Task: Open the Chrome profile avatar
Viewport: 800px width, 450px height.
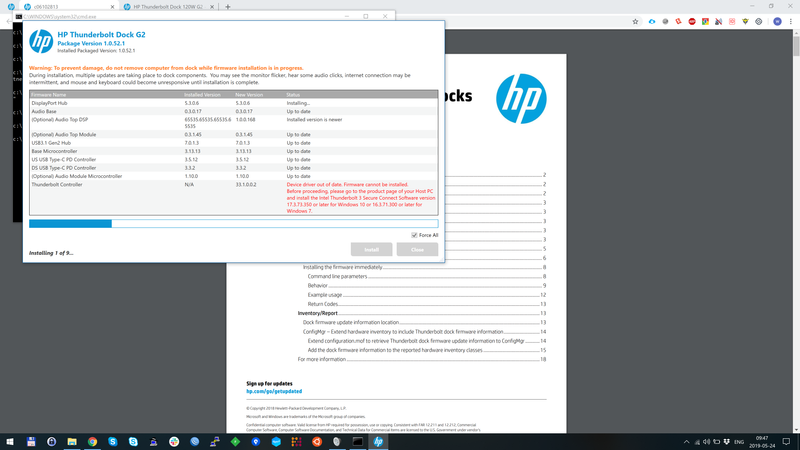Action: (777, 21)
